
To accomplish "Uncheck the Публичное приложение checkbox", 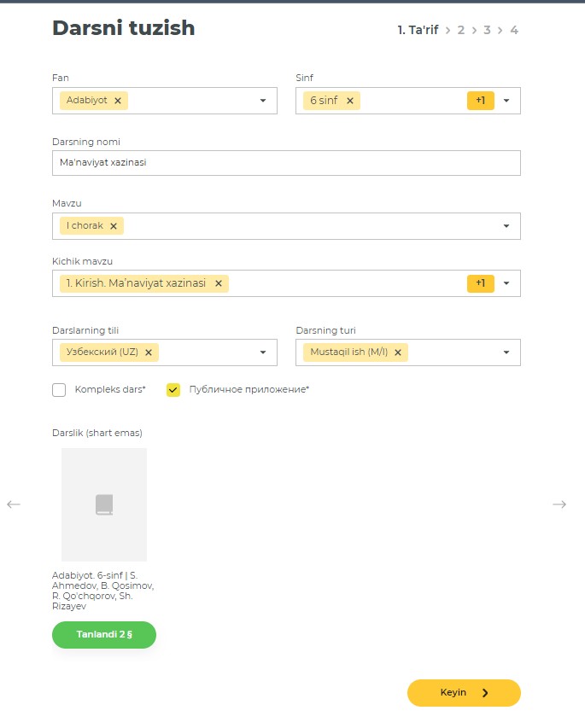I will (x=173, y=390).
